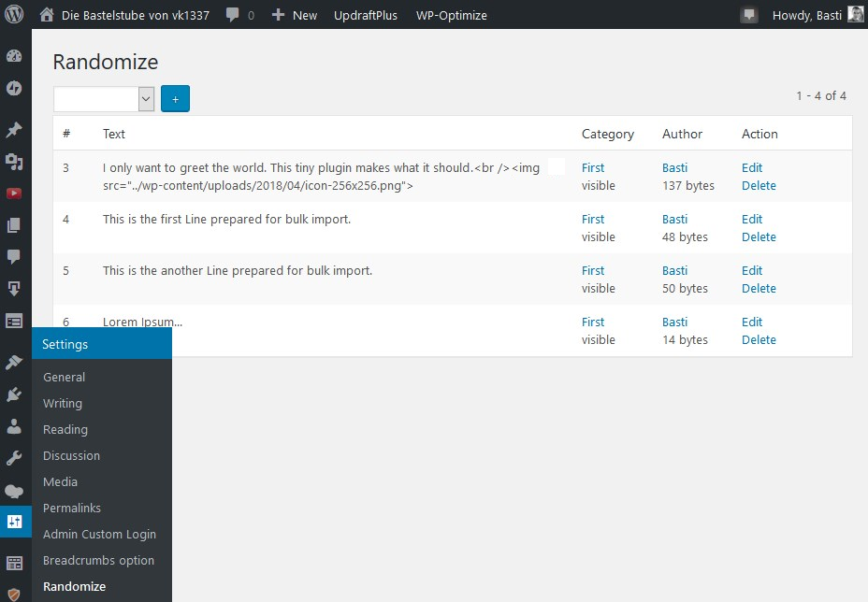Viewport: 868px width, 602px height.
Task: Open the Dashboard icon in sidebar
Action: (x=14, y=55)
